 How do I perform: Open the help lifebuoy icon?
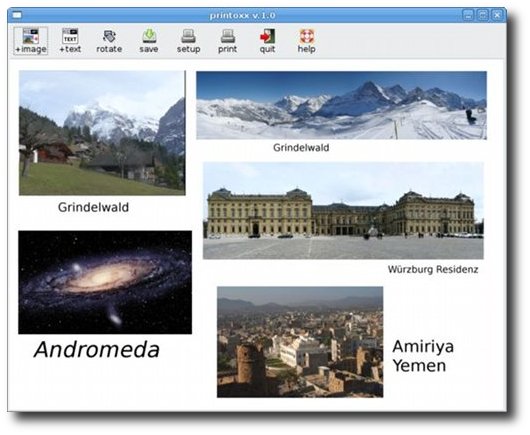(x=307, y=41)
